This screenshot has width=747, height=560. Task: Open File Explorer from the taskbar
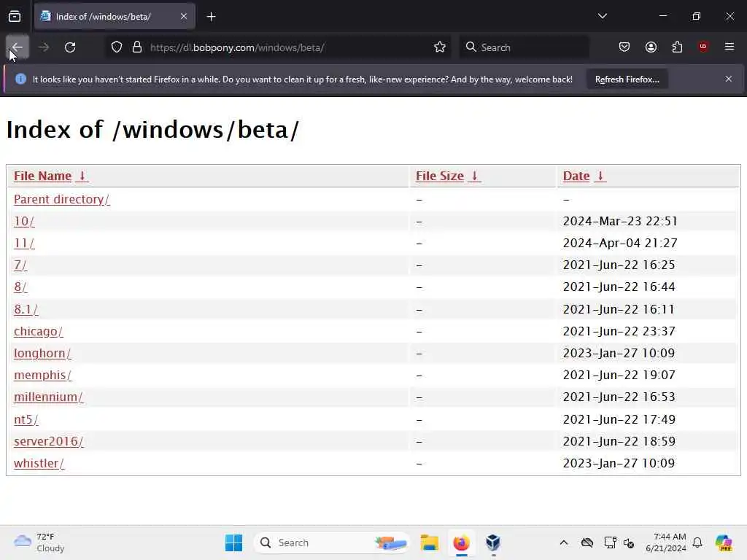point(429,542)
